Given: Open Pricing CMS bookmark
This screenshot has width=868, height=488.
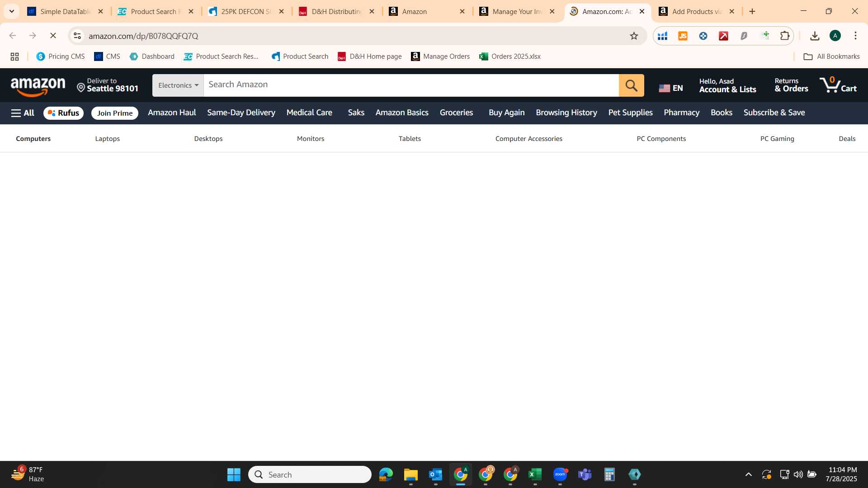Looking at the screenshot, I should pyautogui.click(x=61, y=56).
